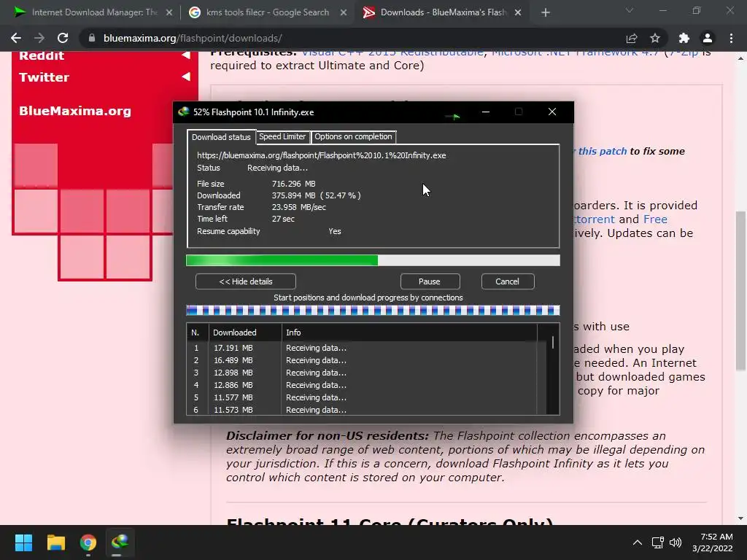Reload the bluemaxima page
Viewport: 747px width, 560px height.
click(x=63, y=38)
